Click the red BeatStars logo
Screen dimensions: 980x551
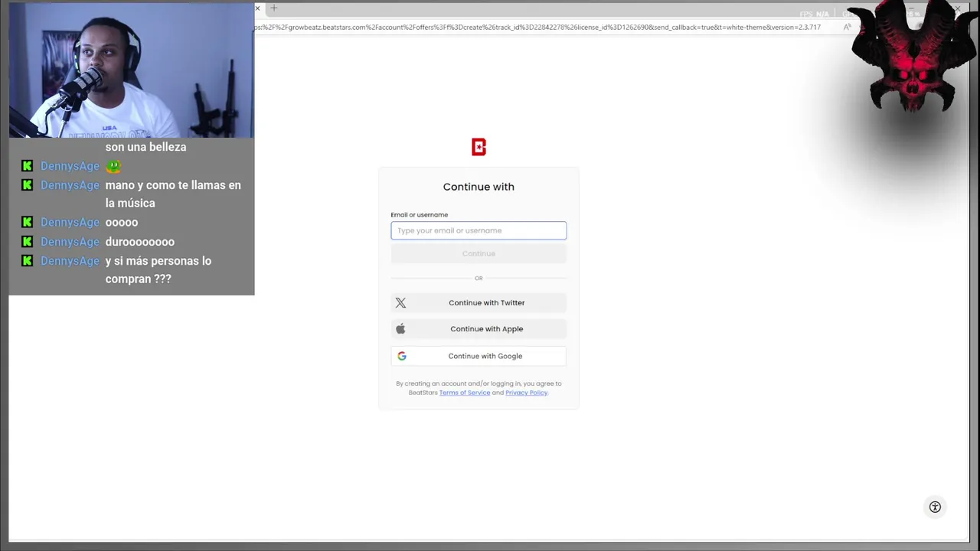pyautogui.click(x=479, y=147)
